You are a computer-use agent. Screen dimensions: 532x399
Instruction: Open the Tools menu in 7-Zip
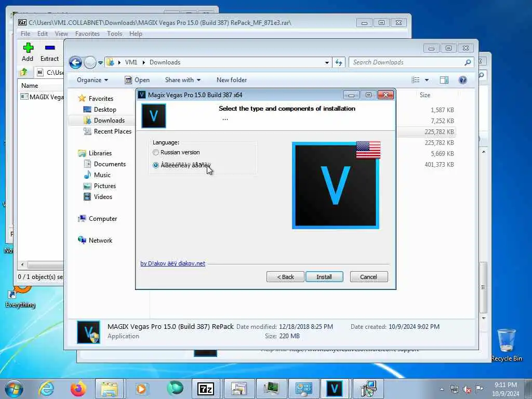(x=115, y=34)
